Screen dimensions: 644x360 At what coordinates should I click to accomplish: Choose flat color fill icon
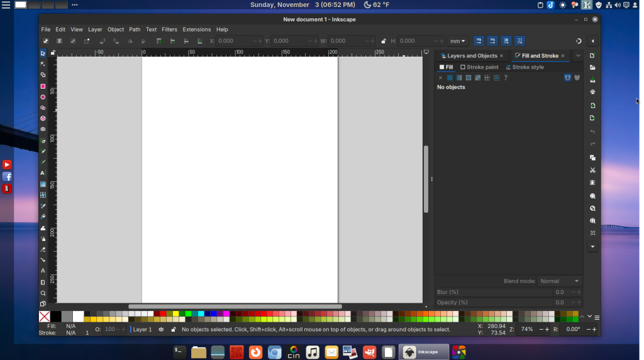pyautogui.click(x=450, y=78)
